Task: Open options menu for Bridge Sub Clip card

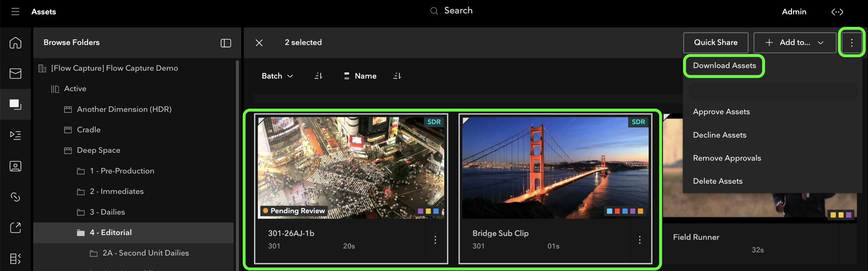Action: [x=640, y=240]
